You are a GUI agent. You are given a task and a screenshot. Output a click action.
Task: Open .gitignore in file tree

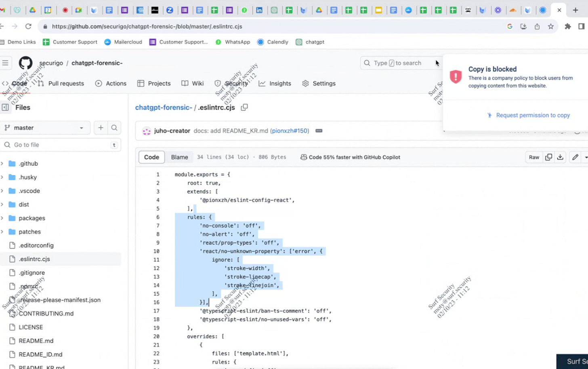click(31, 273)
